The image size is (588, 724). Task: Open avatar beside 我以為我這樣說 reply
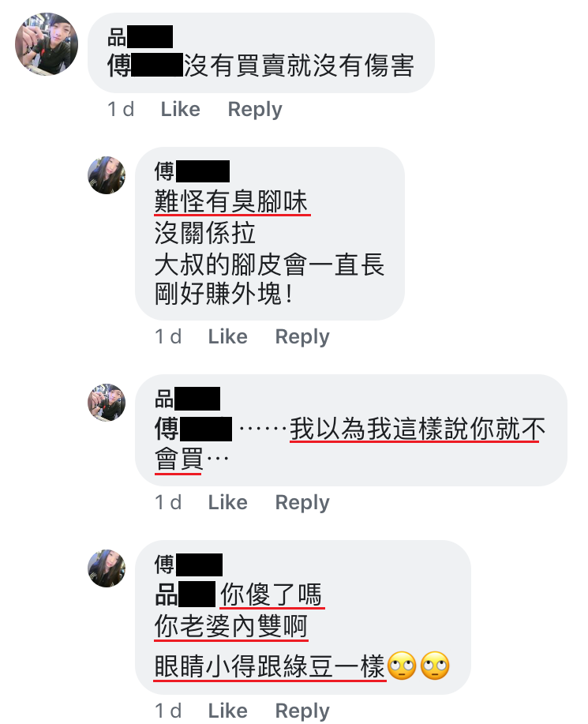107,402
